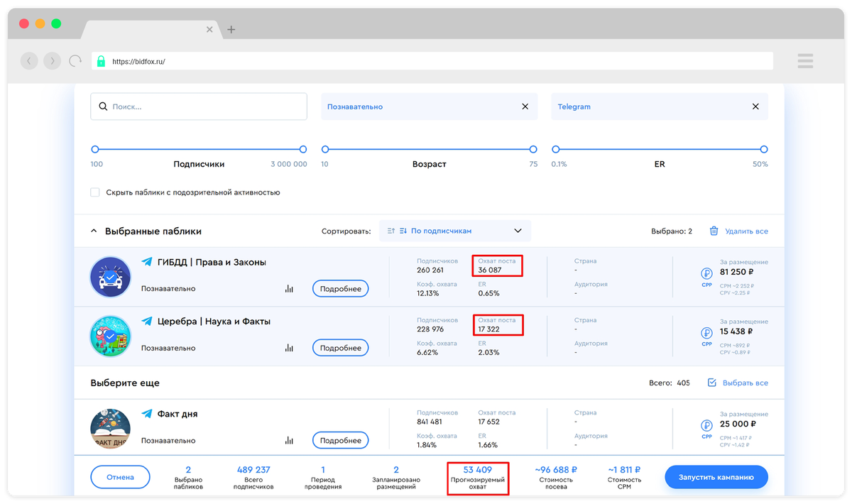Image resolution: width=852 pixels, height=504 pixels.
Task: Enable hiding publics with suspicious activity
Action: pyautogui.click(x=95, y=192)
